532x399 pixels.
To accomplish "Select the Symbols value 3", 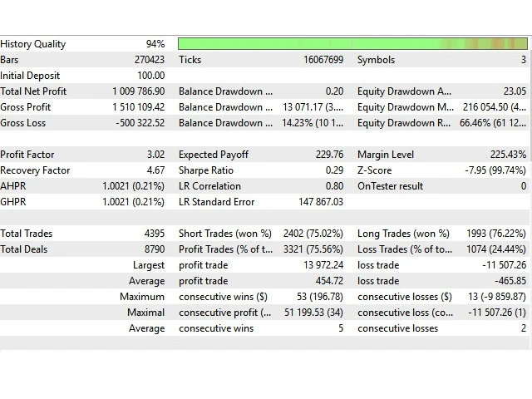I will point(523,60).
